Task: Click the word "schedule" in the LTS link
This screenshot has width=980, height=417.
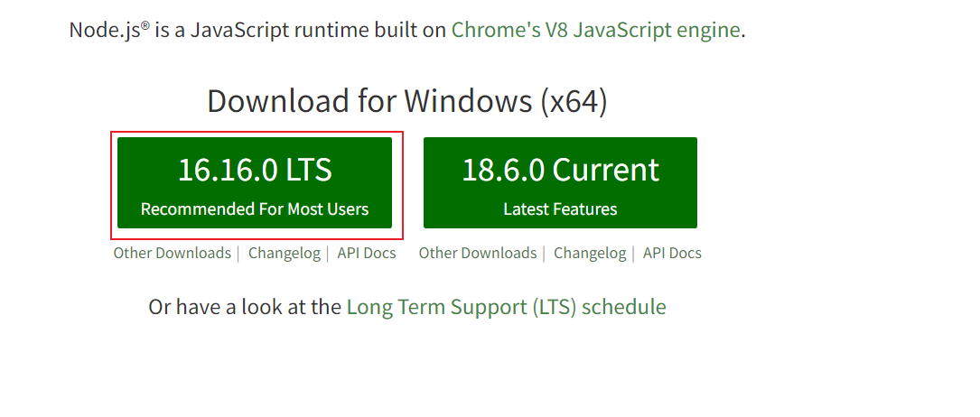Action: 624,307
